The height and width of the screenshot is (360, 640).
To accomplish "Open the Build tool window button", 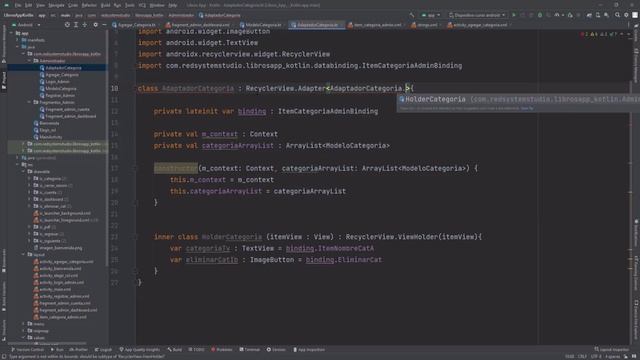I will [175, 350].
